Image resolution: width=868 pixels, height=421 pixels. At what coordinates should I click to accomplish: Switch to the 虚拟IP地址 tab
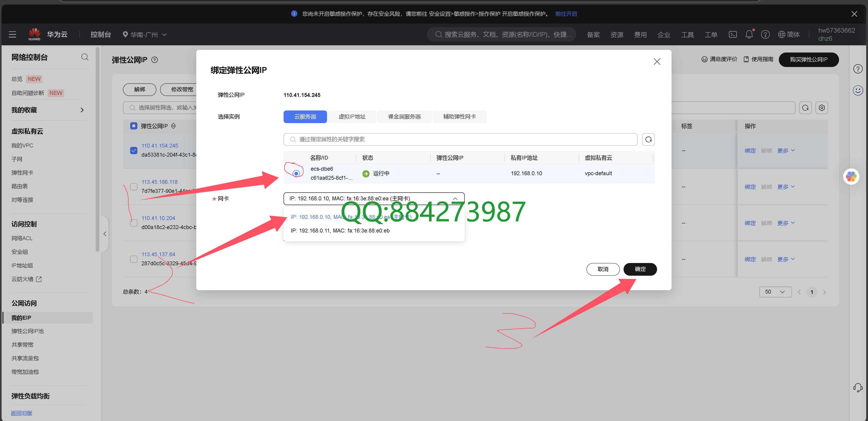point(352,117)
